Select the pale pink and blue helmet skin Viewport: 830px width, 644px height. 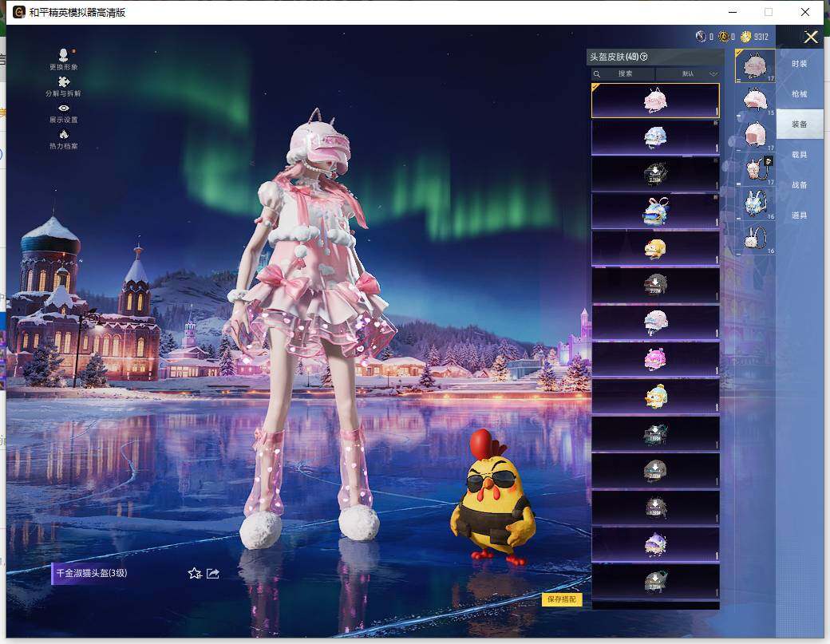[x=655, y=322]
